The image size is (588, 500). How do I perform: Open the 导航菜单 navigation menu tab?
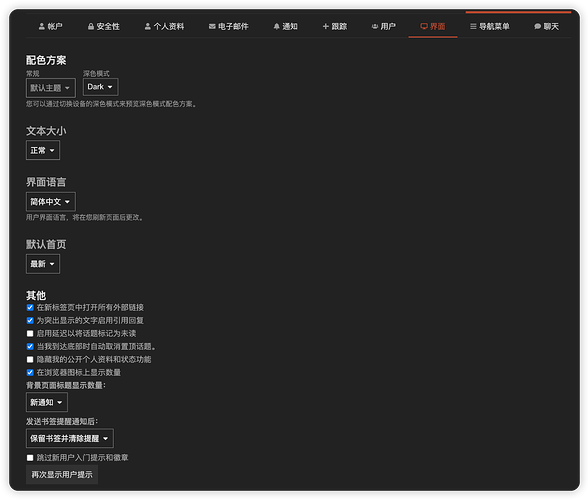490,26
